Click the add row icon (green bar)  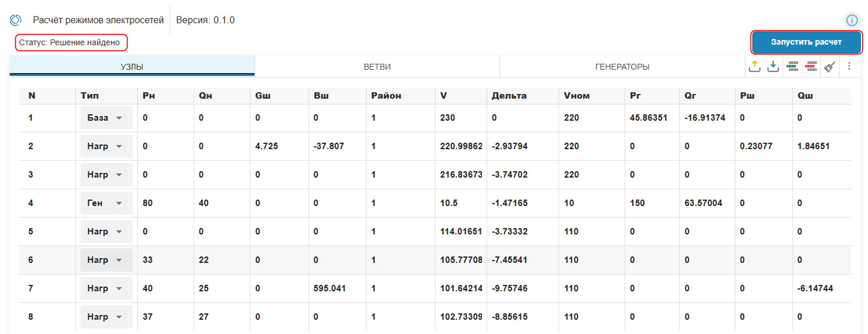792,67
